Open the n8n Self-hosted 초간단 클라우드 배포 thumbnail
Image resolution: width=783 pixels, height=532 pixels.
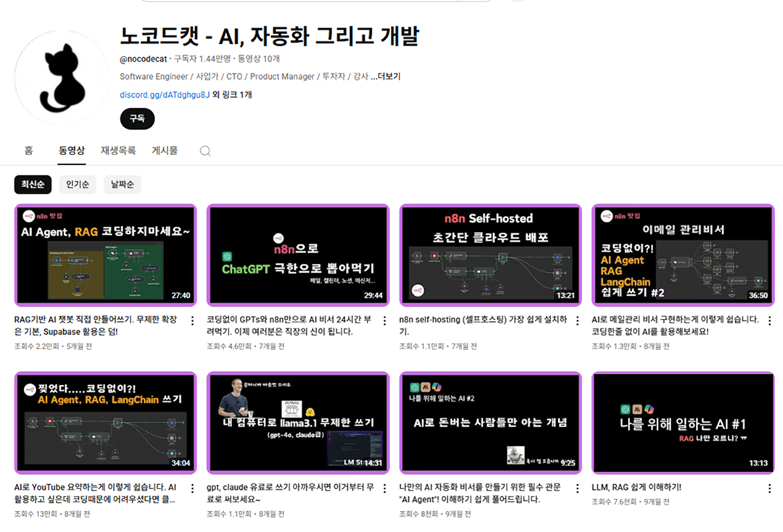490,254
